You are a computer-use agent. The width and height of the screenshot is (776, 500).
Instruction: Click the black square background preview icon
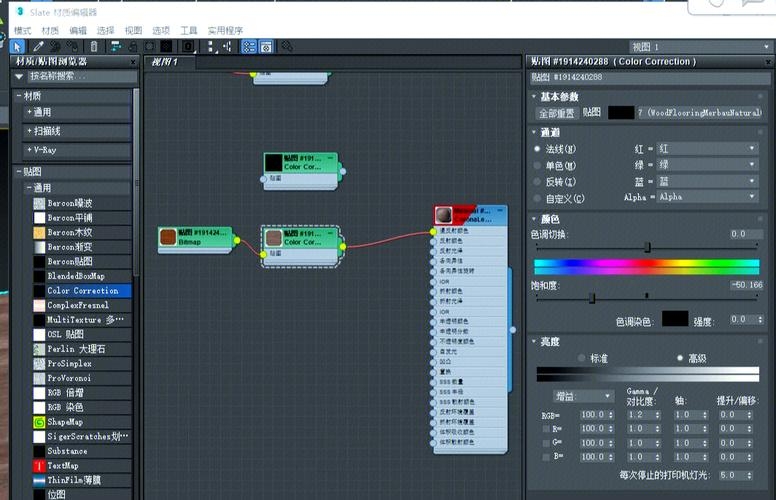click(x=166, y=47)
